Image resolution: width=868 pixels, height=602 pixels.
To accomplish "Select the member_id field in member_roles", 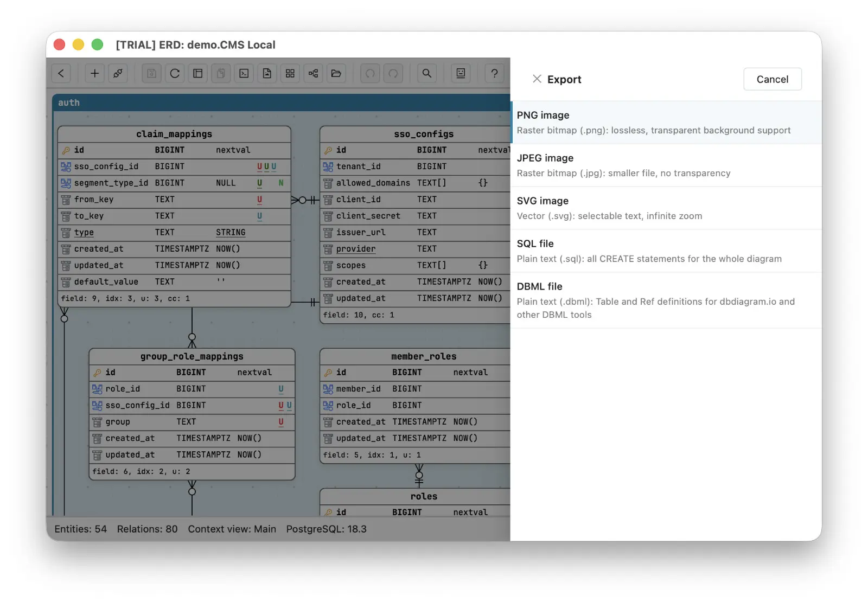I will pos(416,389).
